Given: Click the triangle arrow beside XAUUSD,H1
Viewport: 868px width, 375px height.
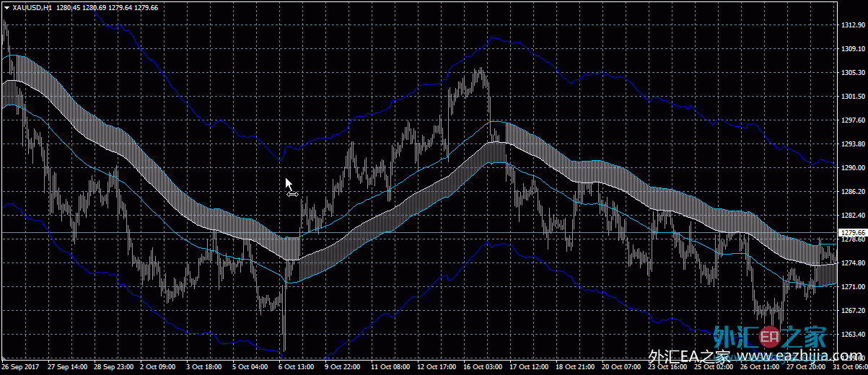Looking at the screenshot, I should point(7,7).
